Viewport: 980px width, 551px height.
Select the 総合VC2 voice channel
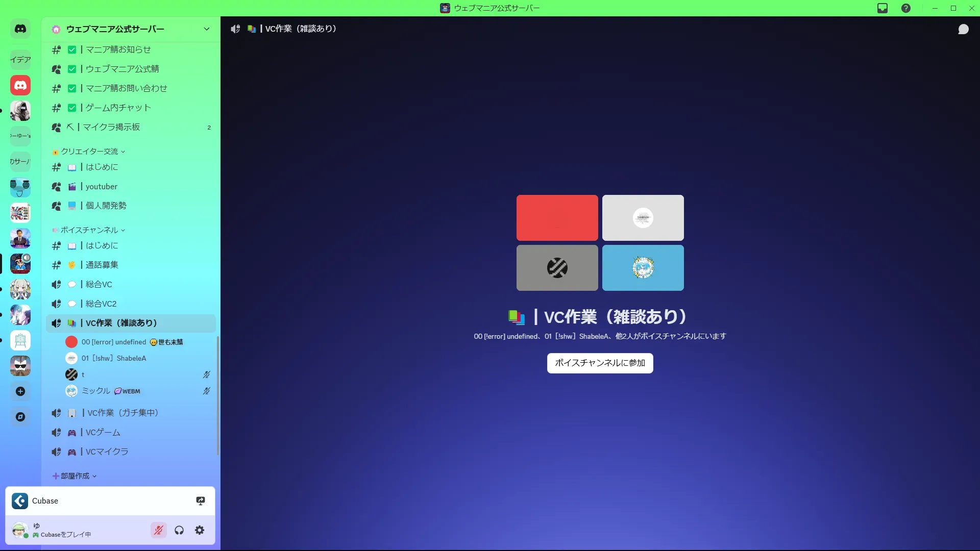(101, 304)
